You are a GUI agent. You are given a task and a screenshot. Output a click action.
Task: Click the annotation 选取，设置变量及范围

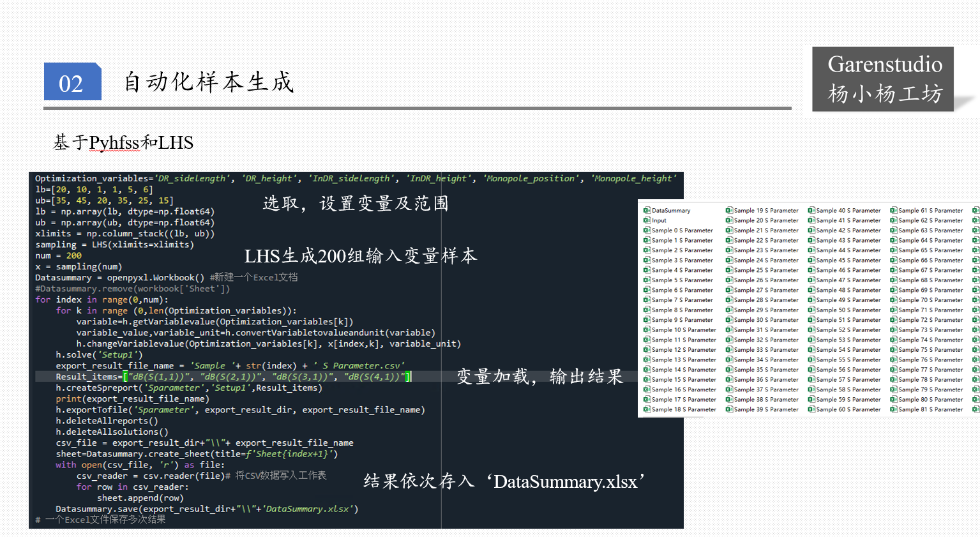click(x=356, y=204)
